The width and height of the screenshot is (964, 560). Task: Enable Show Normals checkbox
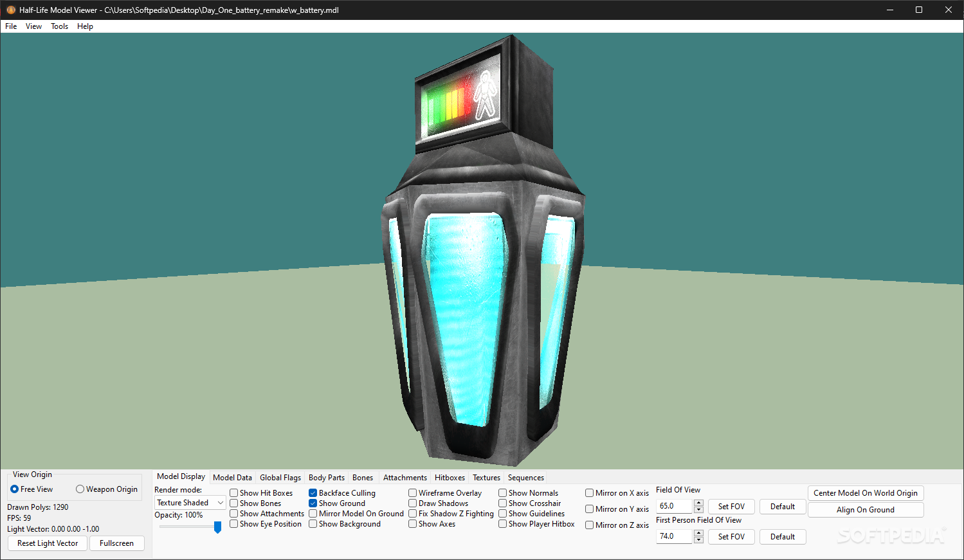point(529,492)
